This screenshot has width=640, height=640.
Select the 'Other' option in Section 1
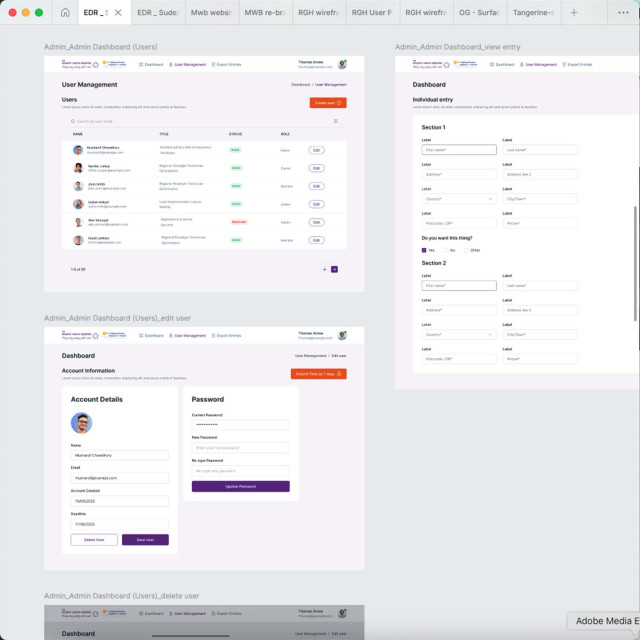(x=466, y=250)
